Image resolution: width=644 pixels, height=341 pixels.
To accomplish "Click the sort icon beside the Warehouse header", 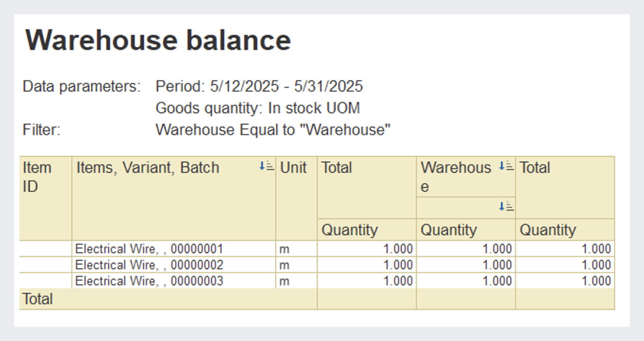I will click(x=506, y=167).
